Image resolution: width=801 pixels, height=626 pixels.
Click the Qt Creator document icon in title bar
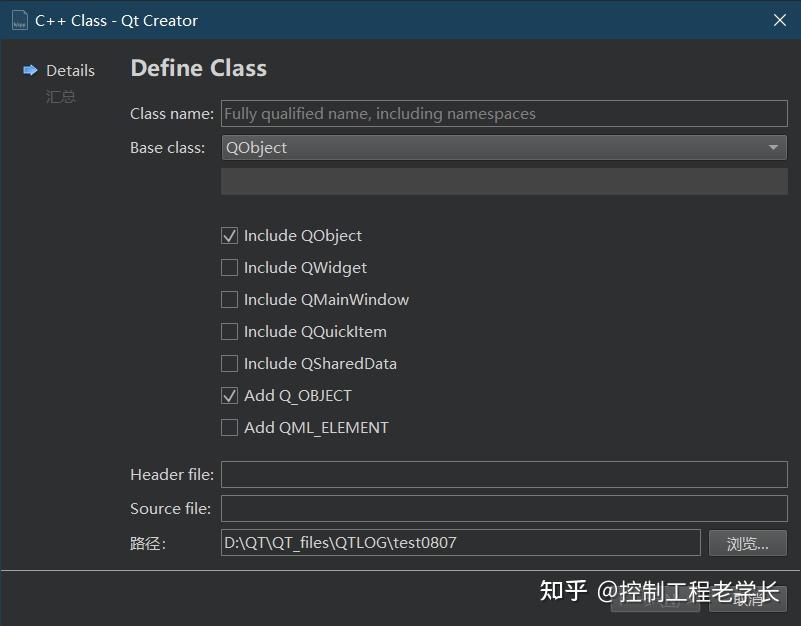(x=18, y=19)
